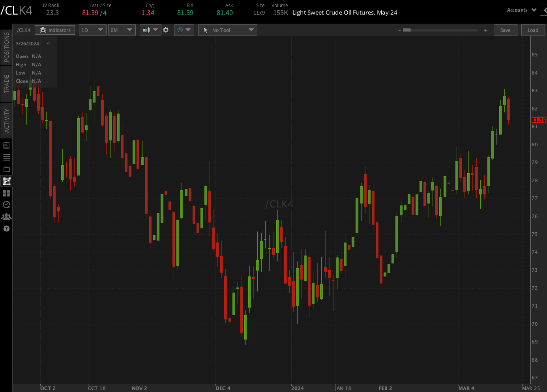The height and width of the screenshot is (392, 547).
Task: Open the book with bar chart sidebar icon
Action: (6, 146)
